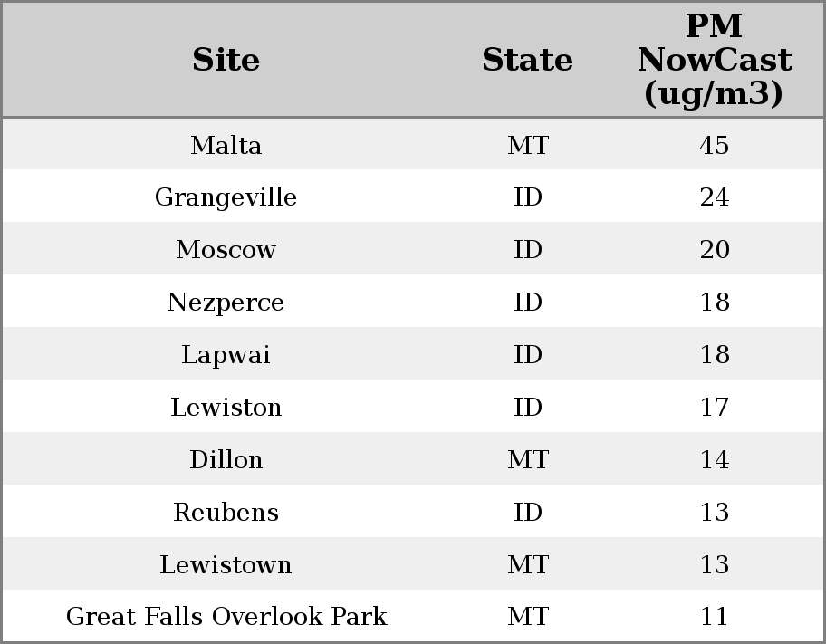Image resolution: width=826 pixels, height=644 pixels.
Task: Click the PM NowCast column header
Action: click(714, 60)
